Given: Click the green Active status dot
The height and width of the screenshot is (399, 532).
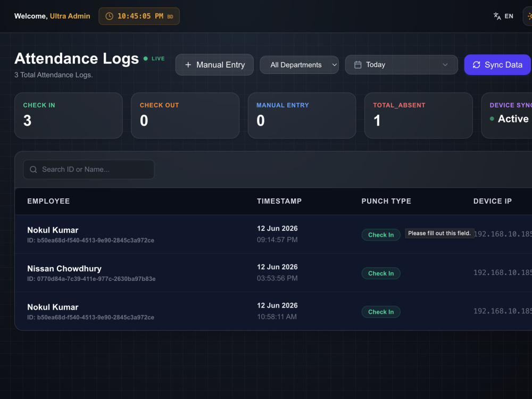Looking at the screenshot, I should tap(492, 119).
